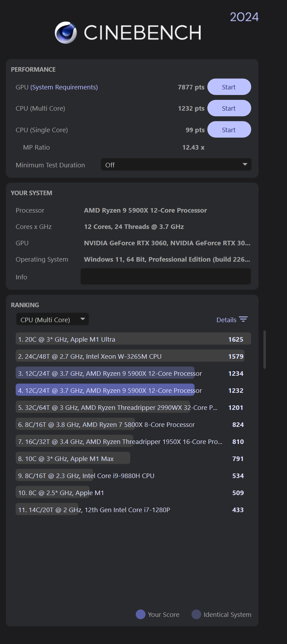The image size is (287, 644).
Task: Click the Info input field
Action: [x=166, y=277]
